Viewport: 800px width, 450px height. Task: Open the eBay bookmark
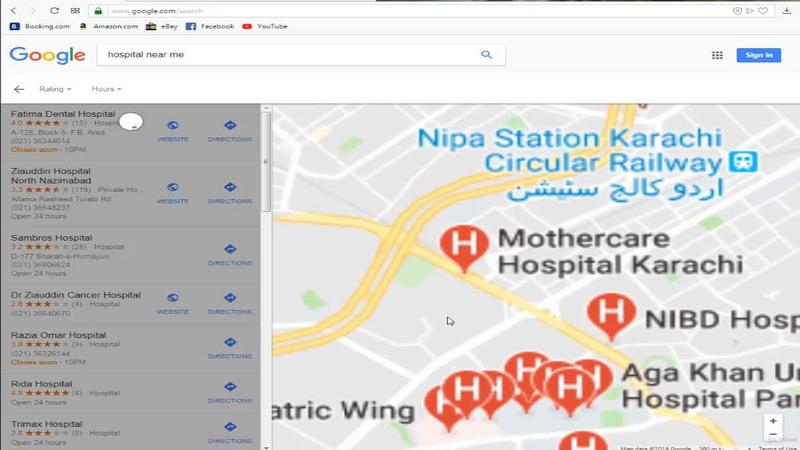[x=162, y=26]
